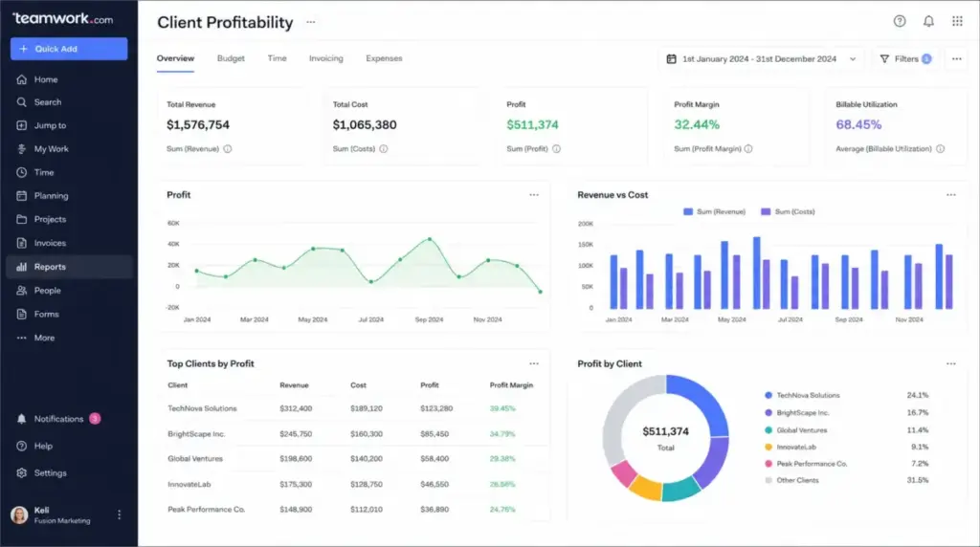Toggle BrightScape Inc. in donut legend

pyautogui.click(x=797, y=413)
